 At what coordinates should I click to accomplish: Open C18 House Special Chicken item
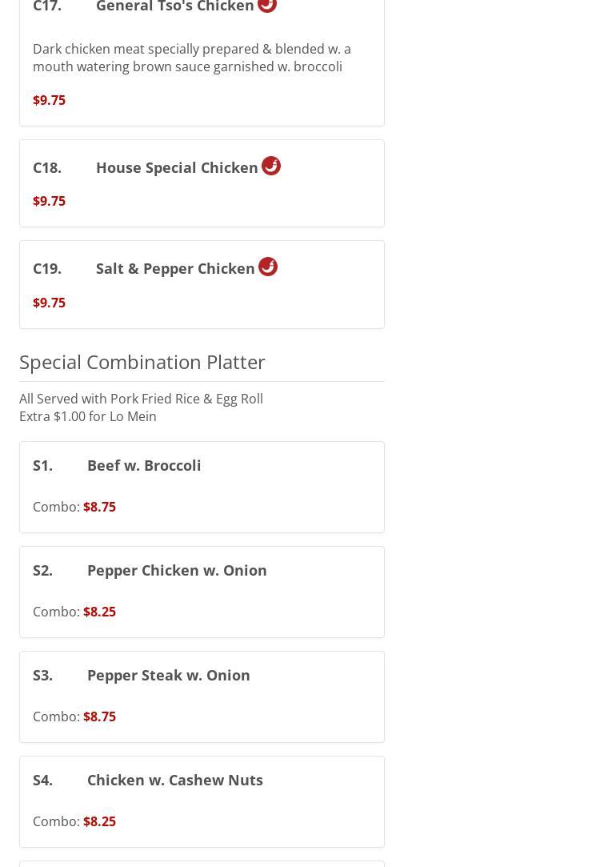pyautogui.click(x=177, y=168)
